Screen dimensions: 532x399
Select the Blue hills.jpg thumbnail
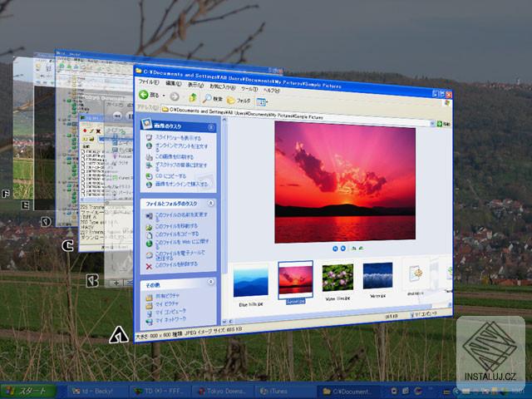(251, 282)
